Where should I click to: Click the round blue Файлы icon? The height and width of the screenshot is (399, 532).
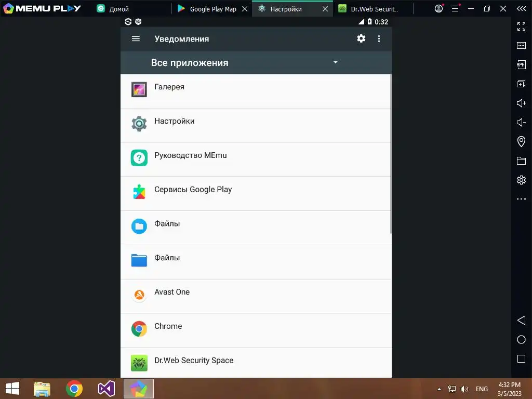pyautogui.click(x=139, y=227)
